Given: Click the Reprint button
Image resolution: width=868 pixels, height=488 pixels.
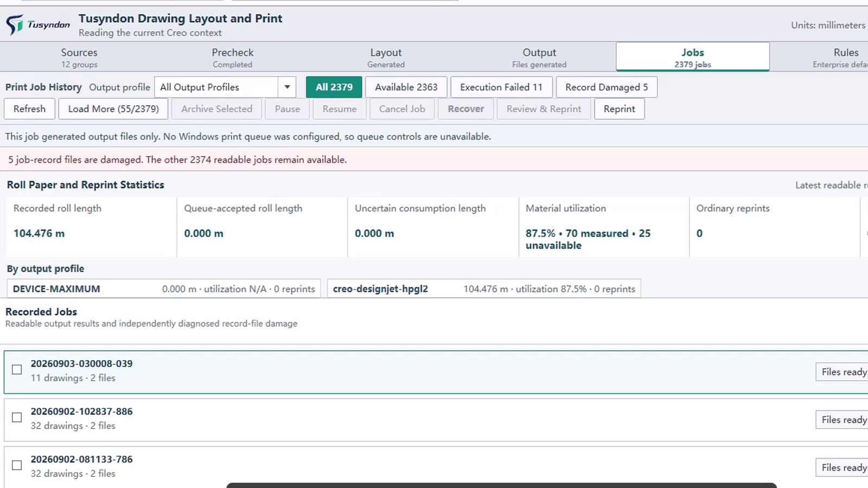Looking at the screenshot, I should [x=620, y=108].
